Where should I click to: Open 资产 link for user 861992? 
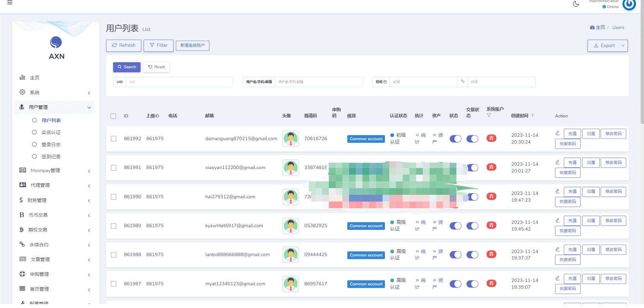coord(438,138)
